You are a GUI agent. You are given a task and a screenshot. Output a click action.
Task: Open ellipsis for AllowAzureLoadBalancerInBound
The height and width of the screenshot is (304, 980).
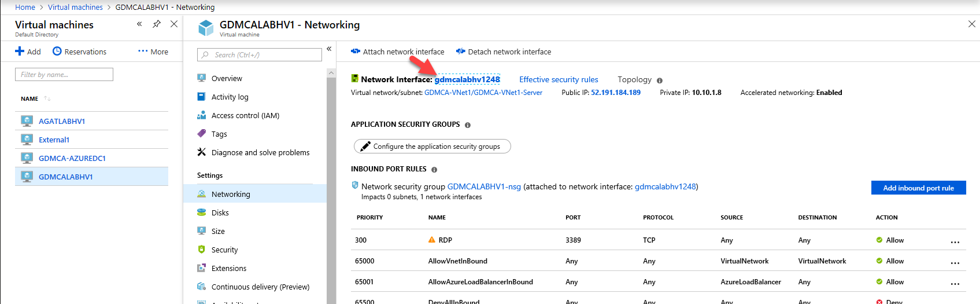(x=955, y=284)
